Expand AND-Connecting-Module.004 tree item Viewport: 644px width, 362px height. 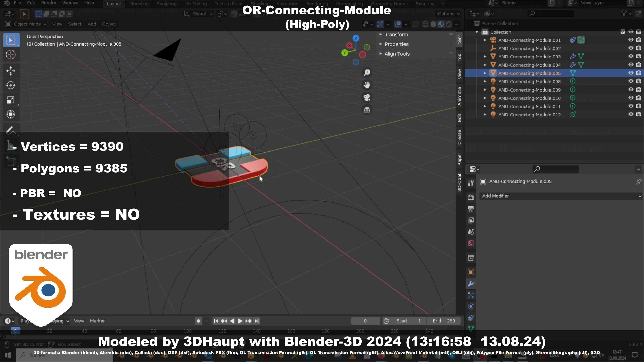pyautogui.click(x=485, y=65)
